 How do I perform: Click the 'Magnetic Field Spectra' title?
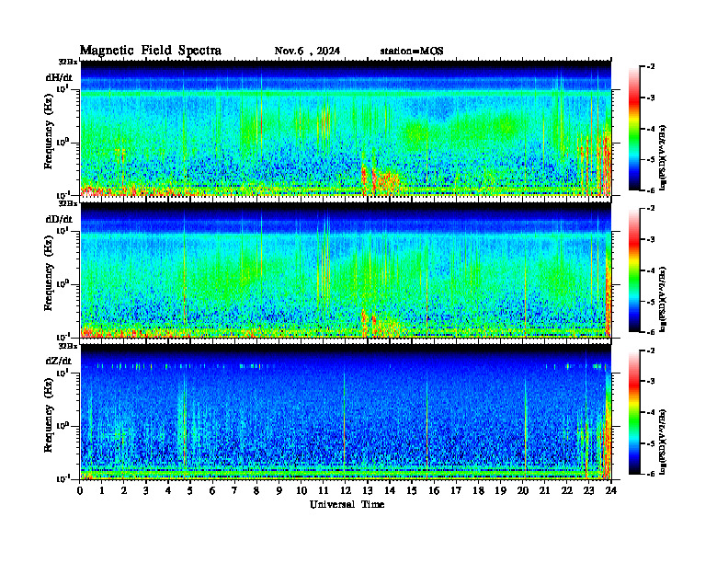click(x=151, y=51)
